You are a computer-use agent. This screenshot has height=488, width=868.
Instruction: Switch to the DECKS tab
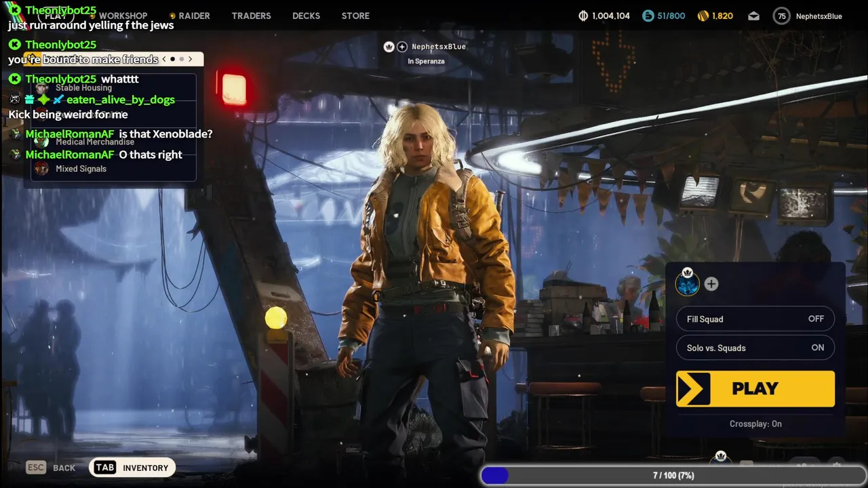[306, 16]
